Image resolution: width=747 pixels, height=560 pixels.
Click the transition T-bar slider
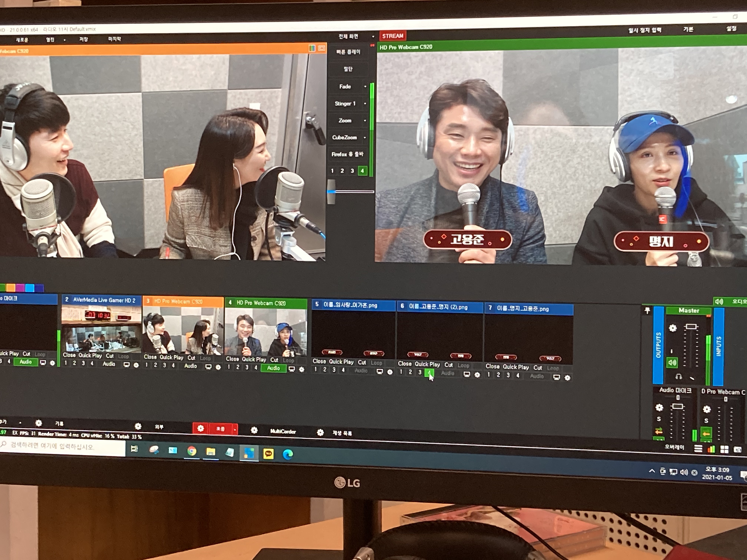pos(332,191)
